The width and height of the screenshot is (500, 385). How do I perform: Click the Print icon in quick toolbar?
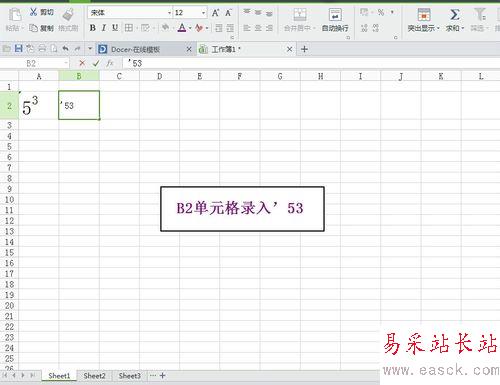(x=42, y=49)
